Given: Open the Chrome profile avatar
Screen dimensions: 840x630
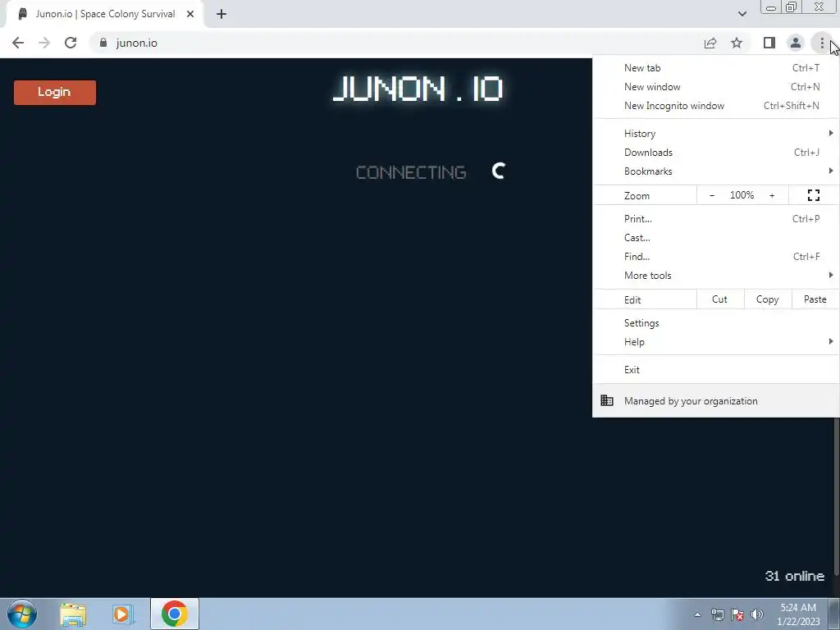Looking at the screenshot, I should 796,43.
